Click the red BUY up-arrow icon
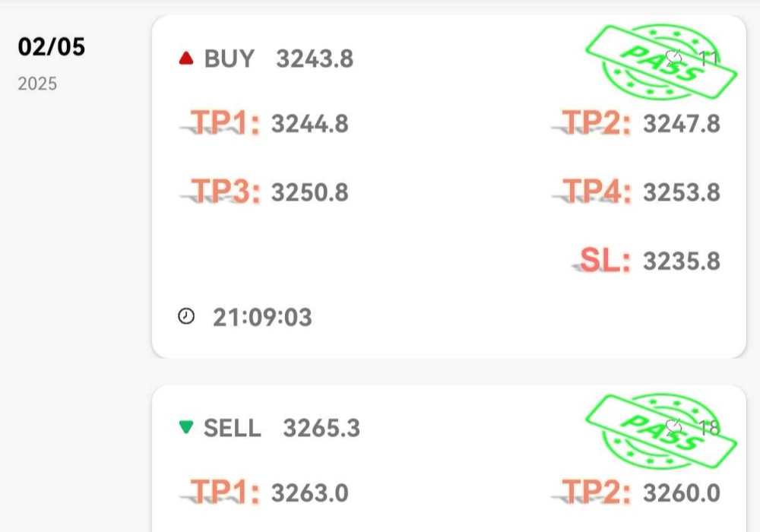Image resolution: width=760 pixels, height=532 pixels. click(x=186, y=59)
